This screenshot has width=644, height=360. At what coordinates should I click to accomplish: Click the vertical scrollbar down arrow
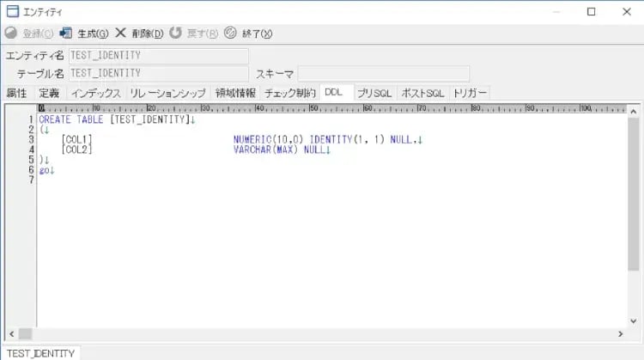(634, 320)
